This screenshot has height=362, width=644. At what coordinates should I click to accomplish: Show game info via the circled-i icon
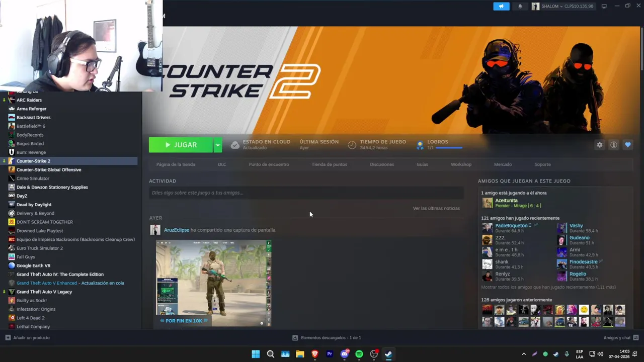(x=613, y=145)
